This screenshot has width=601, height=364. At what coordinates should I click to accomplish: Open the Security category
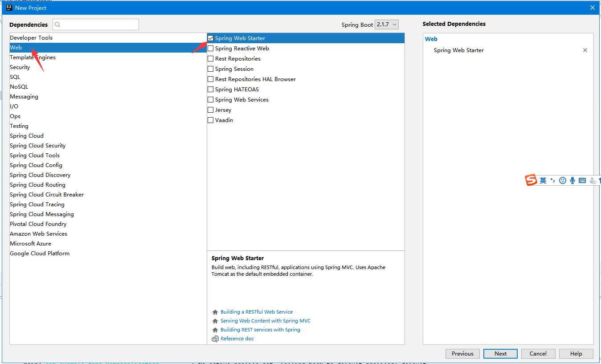click(108, 67)
